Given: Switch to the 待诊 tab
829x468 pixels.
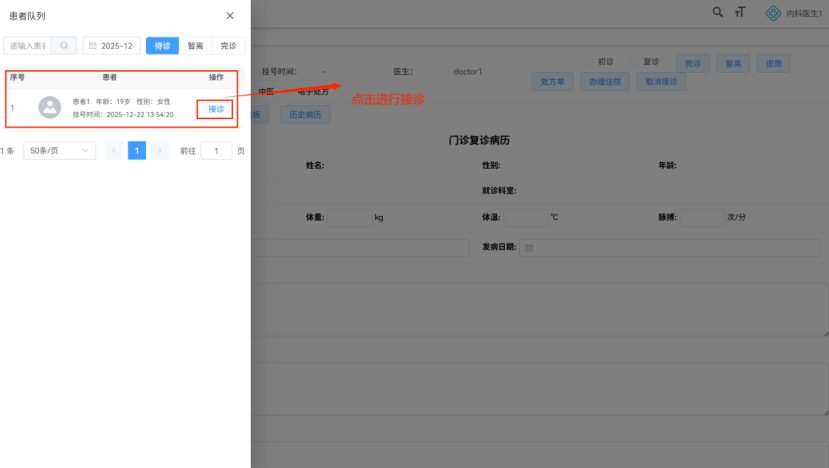Looking at the screenshot, I should coord(162,46).
